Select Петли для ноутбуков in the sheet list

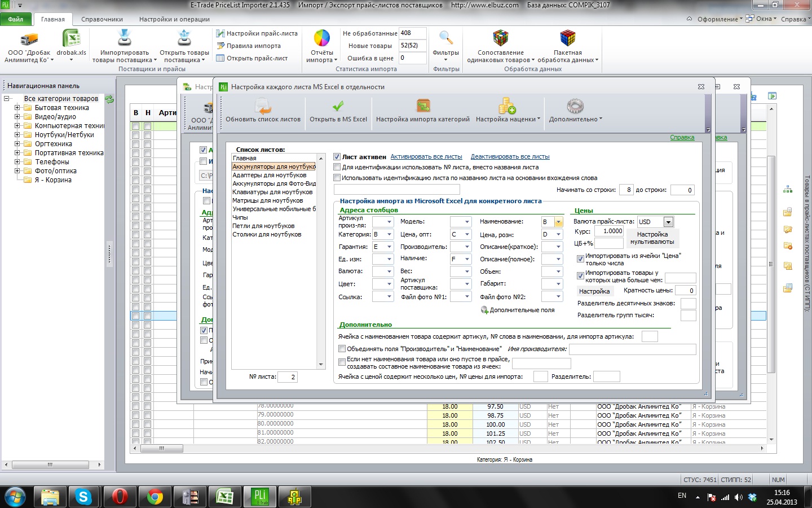point(263,226)
